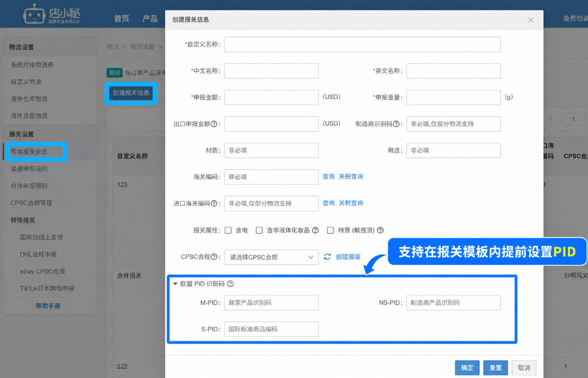Screen dimensions: 588x378
Task: Click 关税查询 link beside 海关编码
Action: pyautogui.click(x=351, y=177)
